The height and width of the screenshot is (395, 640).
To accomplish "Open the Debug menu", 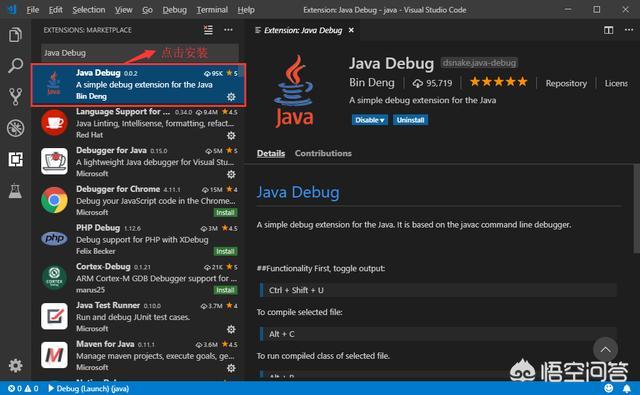I will (174, 10).
